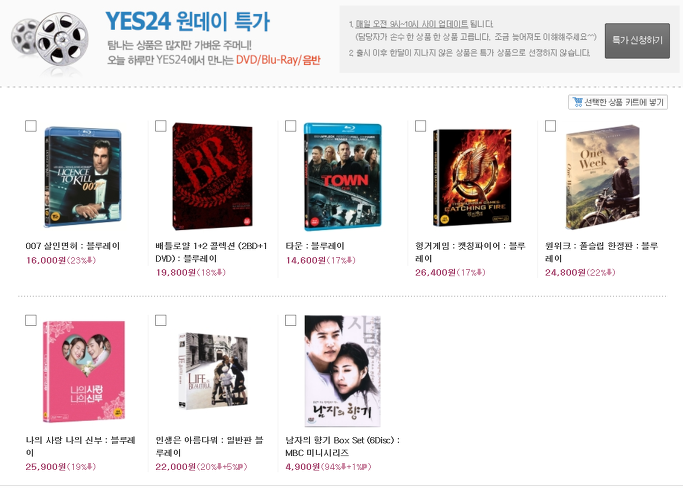683x497 pixels.
Task: Click the 특가 신청하기 button
Action: [x=637, y=41]
